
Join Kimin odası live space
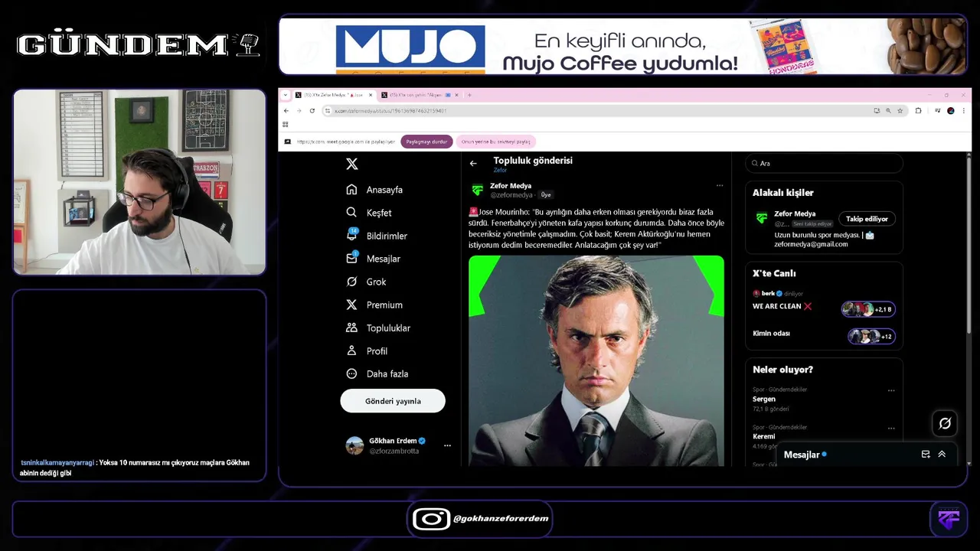[871, 336]
